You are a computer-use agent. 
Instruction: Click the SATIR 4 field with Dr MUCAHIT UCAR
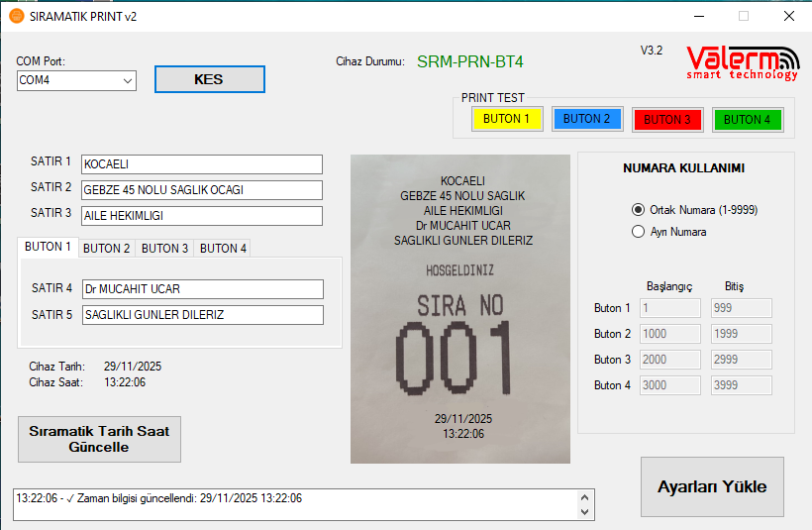202,289
